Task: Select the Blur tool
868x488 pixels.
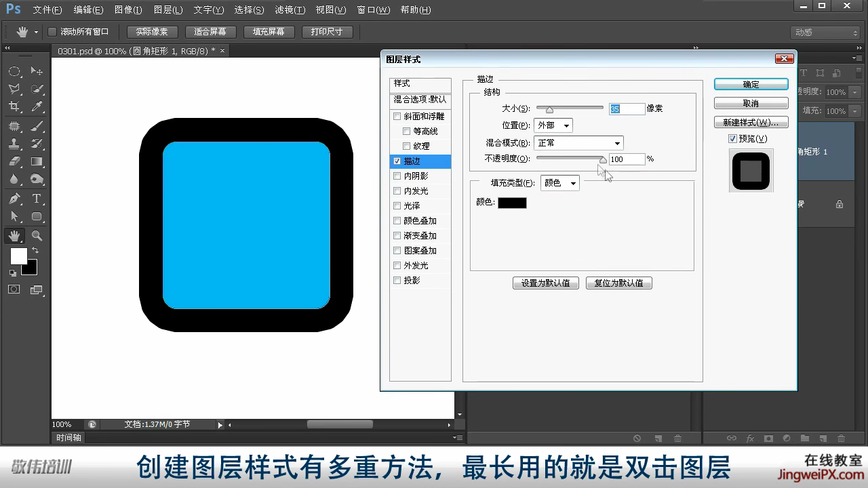Action: click(14, 179)
